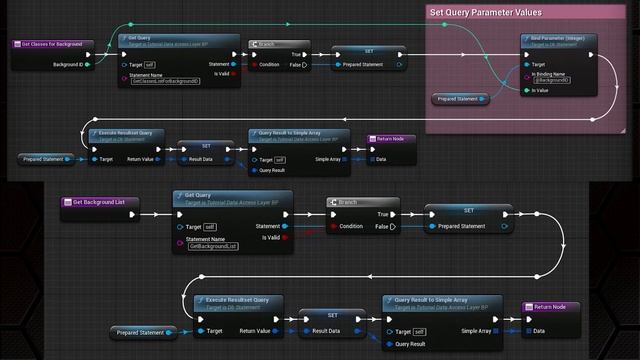Click Simple Array output pin in Get Classes for Background graph
Image resolution: width=640 pixels, height=360 pixels.
point(345,159)
